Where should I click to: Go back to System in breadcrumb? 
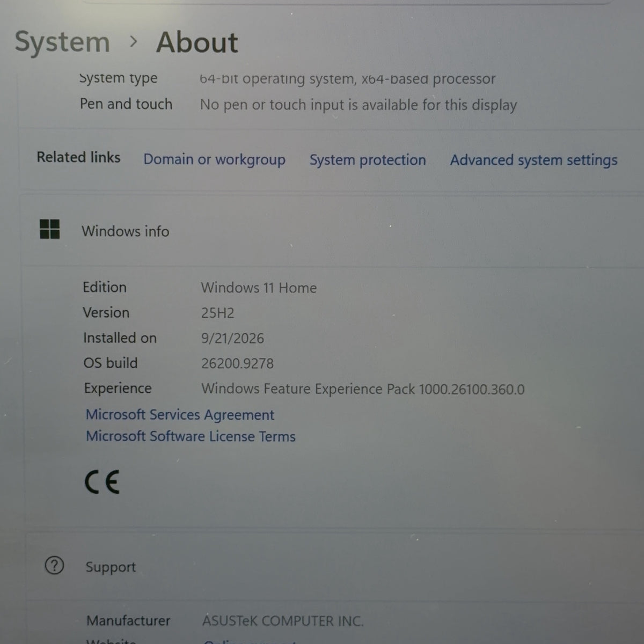coord(62,42)
